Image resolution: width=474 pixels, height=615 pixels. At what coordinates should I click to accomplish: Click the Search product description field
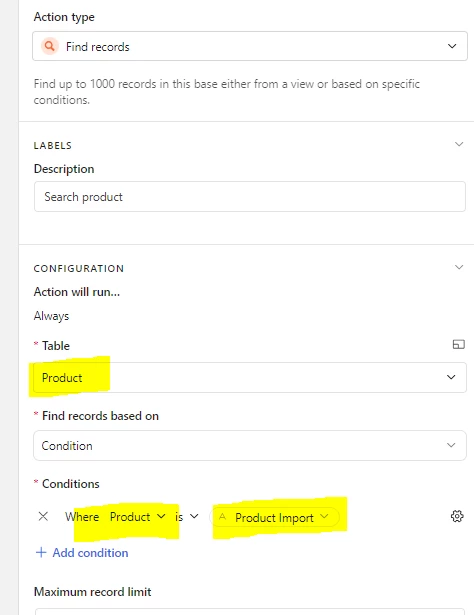pyautogui.click(x=250, y=197)
